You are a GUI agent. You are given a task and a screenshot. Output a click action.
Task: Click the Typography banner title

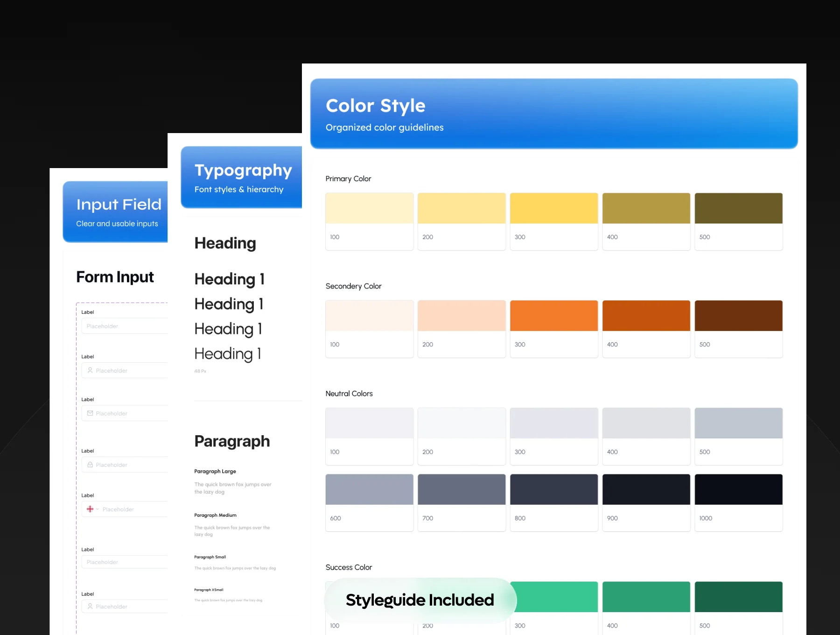pyautogui.click(x=243, y=170)
